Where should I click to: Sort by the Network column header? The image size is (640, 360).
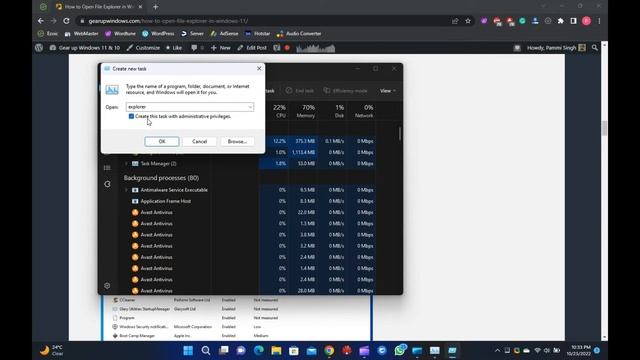364,111
